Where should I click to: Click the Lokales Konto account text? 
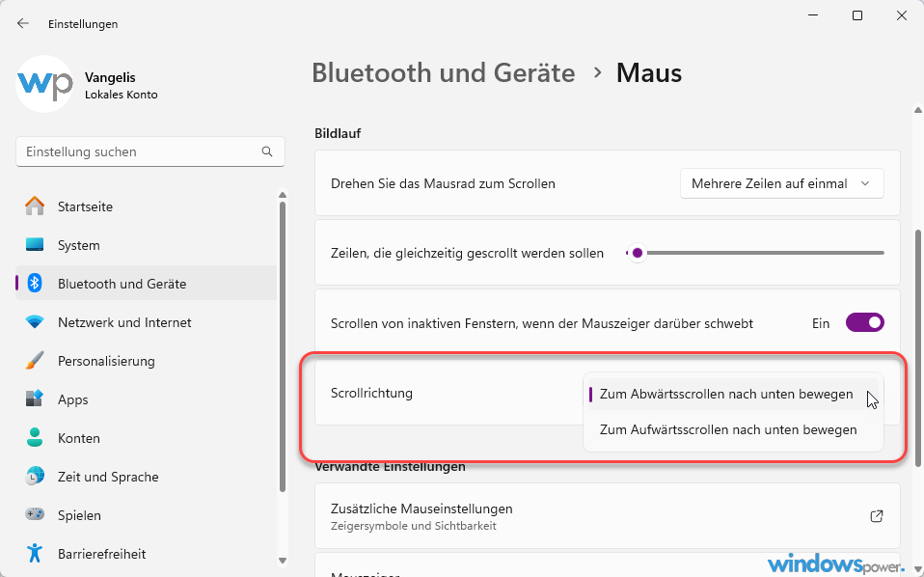coord(121,95)
